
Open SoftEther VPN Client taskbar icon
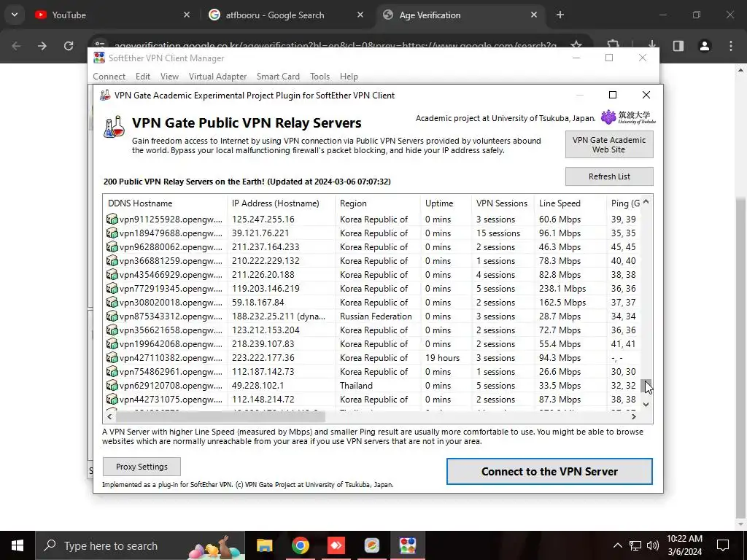click(408, 545)
